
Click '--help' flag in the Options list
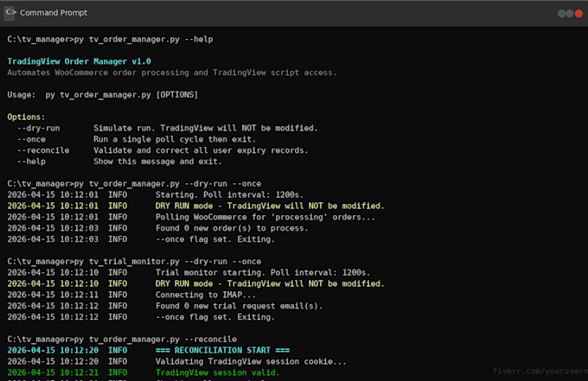point(31,162)
